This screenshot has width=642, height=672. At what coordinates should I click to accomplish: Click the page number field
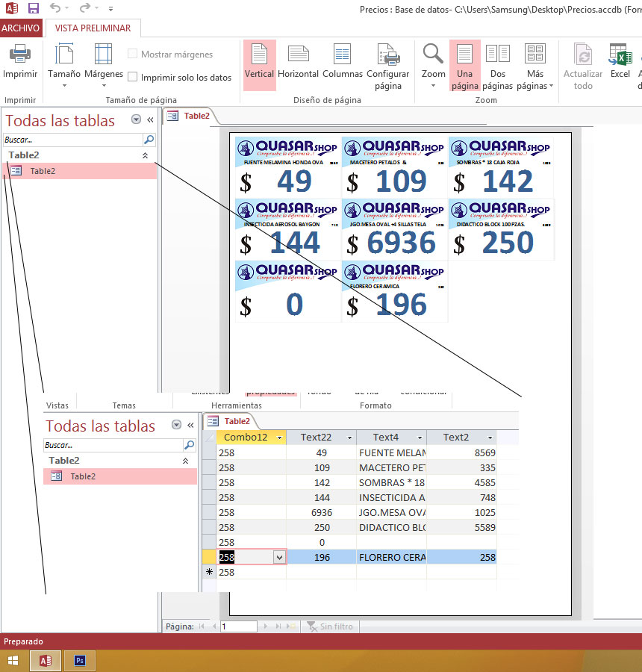239,626
